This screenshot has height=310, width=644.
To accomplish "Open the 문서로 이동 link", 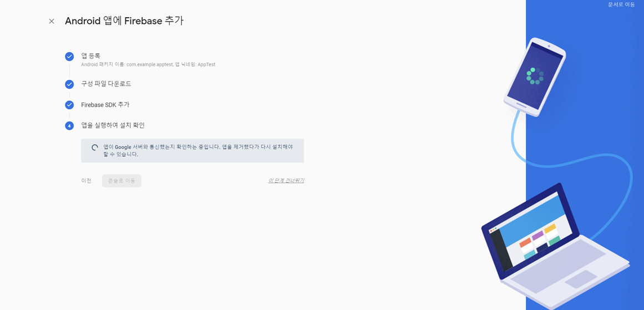I will [621, 4].
